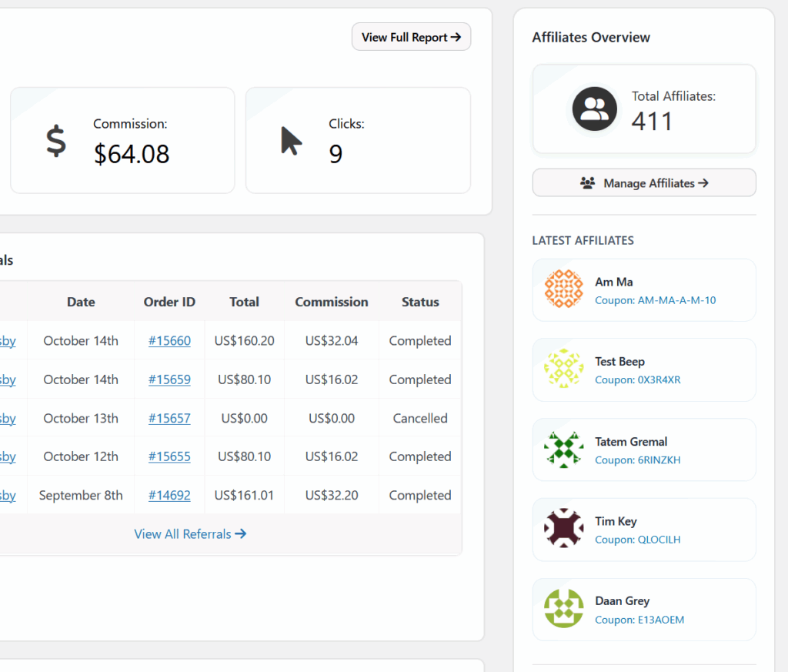The width and height of the screenshot is (788, 672).
Task: Open order #15655 link
Action: tap(169, 456)
